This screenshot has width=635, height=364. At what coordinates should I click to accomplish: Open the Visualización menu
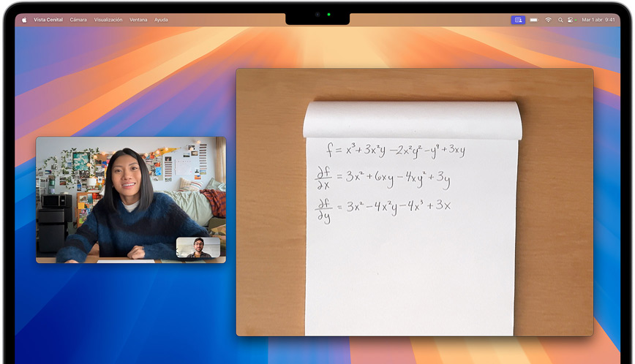click(108, 20)
